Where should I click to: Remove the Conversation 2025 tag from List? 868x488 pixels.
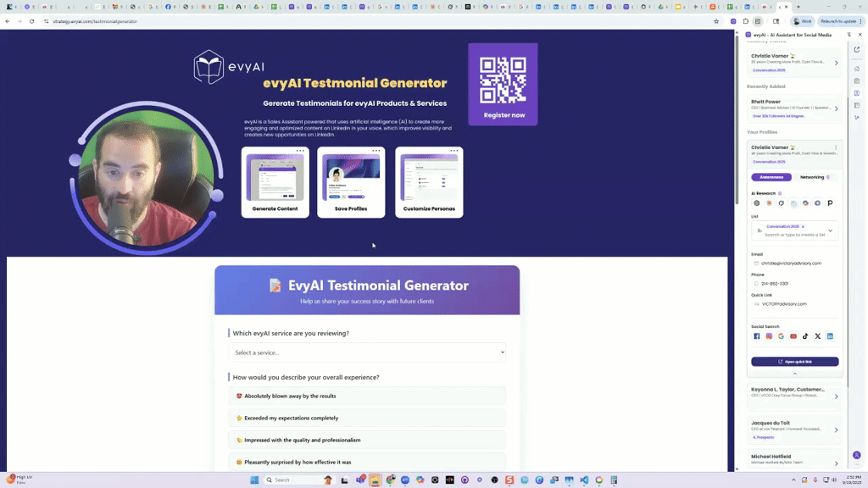pyautogui.click(x=803, y=227)
